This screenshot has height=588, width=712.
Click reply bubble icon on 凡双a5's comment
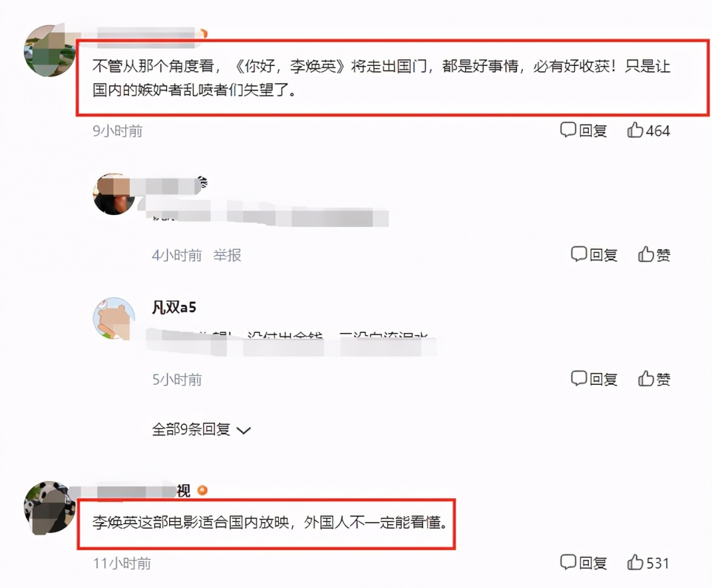[x=579, y=377]
